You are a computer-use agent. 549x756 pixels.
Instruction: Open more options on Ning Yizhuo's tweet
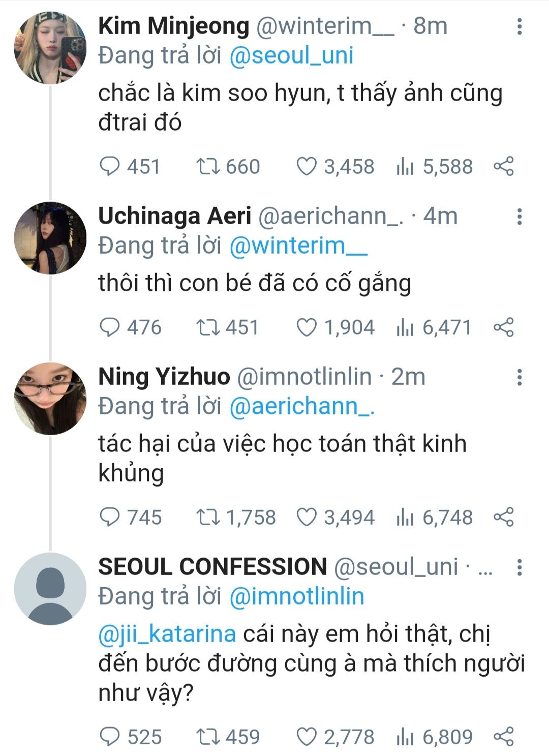519,377
